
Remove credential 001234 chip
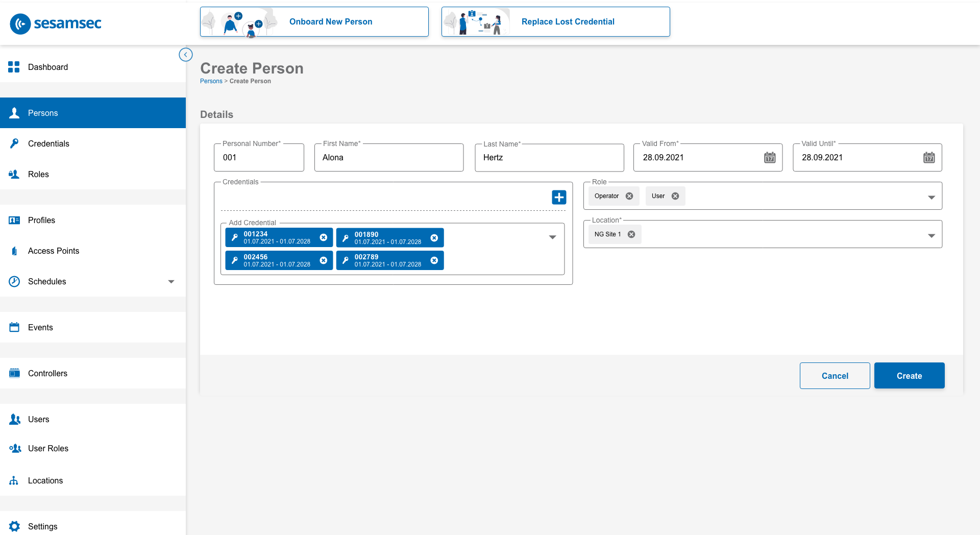coord(323,237)
